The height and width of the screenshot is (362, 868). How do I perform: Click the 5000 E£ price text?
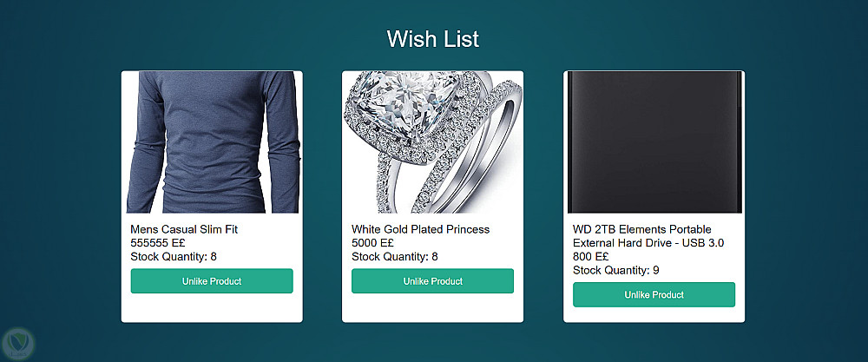(x=372, y=243)
